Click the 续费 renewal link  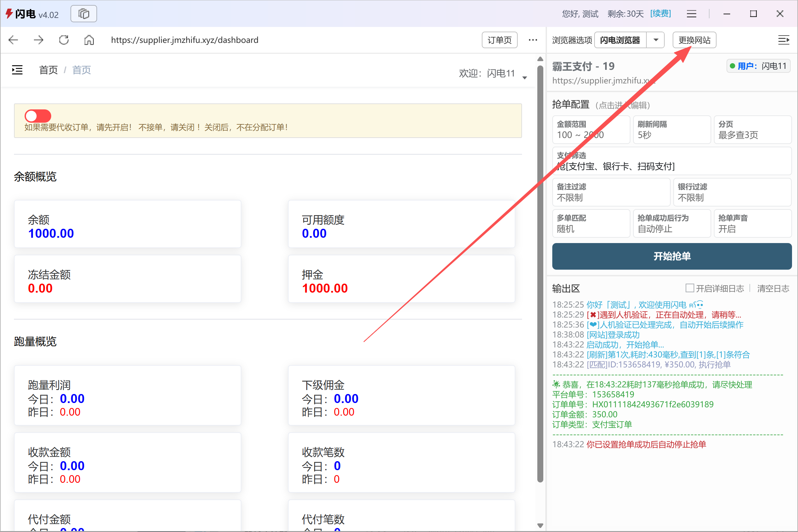coord(660,14)
